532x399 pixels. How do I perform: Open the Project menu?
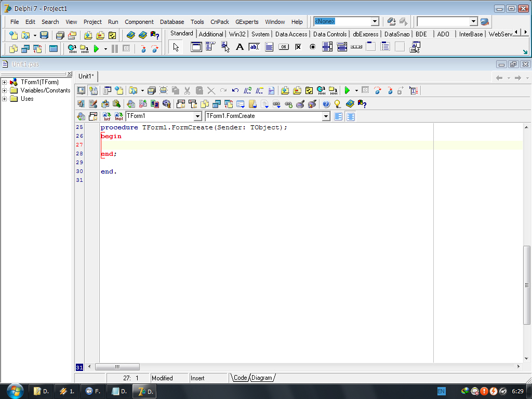click(x=92, y=22)
